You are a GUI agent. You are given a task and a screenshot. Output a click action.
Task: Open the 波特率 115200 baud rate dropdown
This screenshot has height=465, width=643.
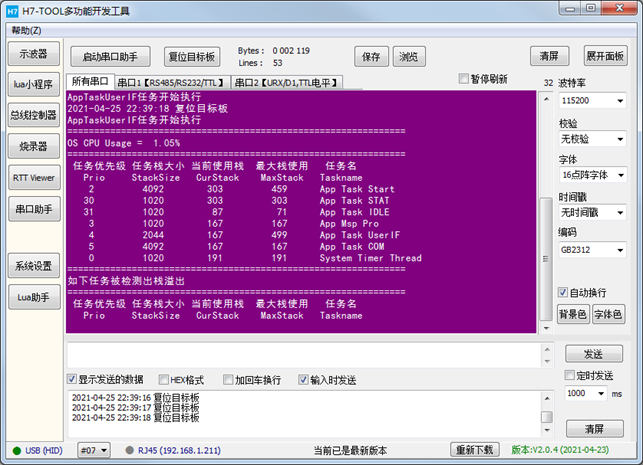[x=592, y=100]
